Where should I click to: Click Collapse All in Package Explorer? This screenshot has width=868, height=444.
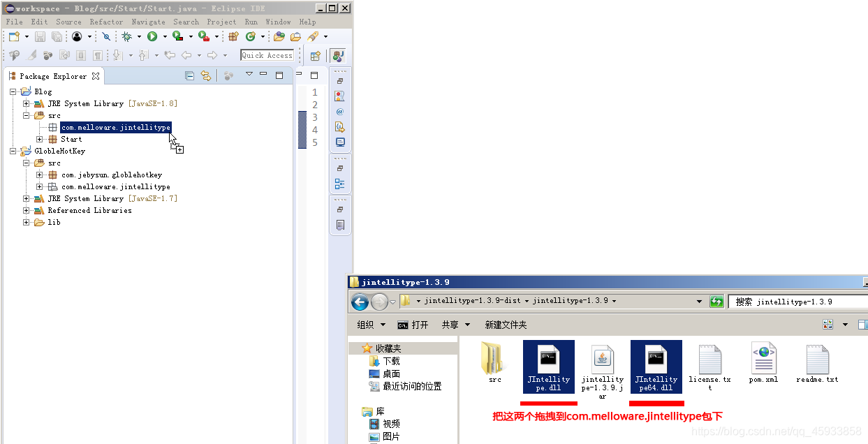(x=189, y=75)
